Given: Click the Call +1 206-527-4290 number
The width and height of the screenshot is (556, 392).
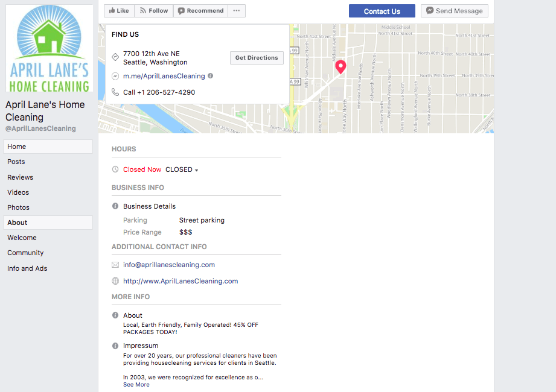Looking at the screenshot, I should [159, 92].
